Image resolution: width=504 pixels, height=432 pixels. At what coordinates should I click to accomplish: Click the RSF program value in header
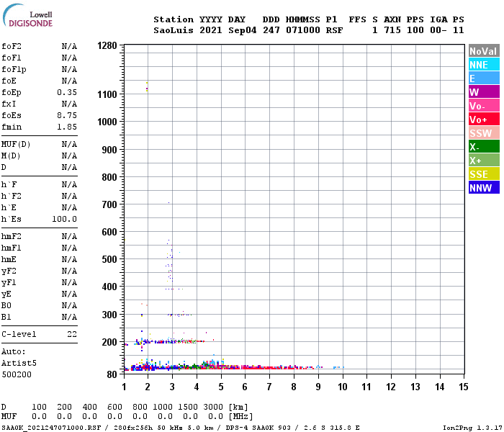tap(334, 30)
